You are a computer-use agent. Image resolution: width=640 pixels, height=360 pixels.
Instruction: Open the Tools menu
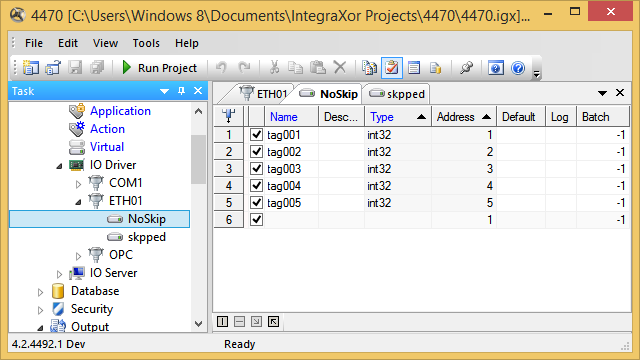tap(146, 43)
